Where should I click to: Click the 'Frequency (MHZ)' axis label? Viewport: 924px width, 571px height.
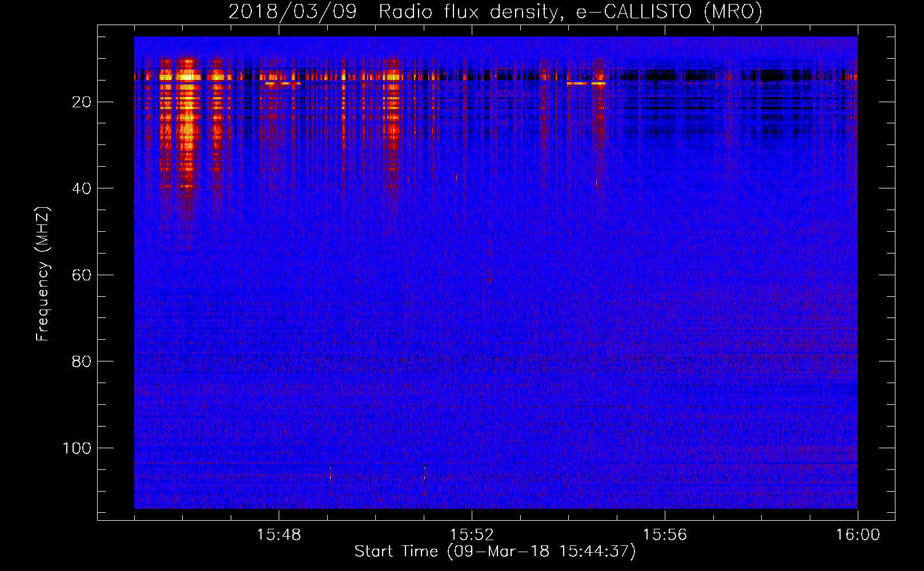(43, 274)
